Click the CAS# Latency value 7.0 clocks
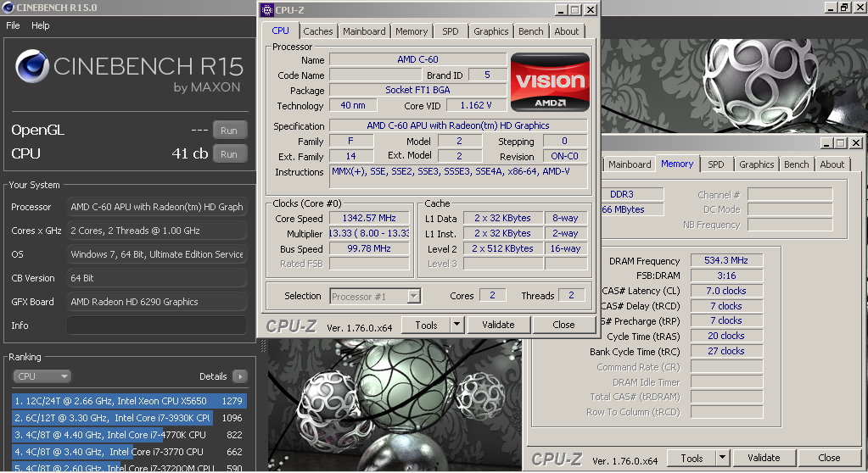 pos(726,291)
